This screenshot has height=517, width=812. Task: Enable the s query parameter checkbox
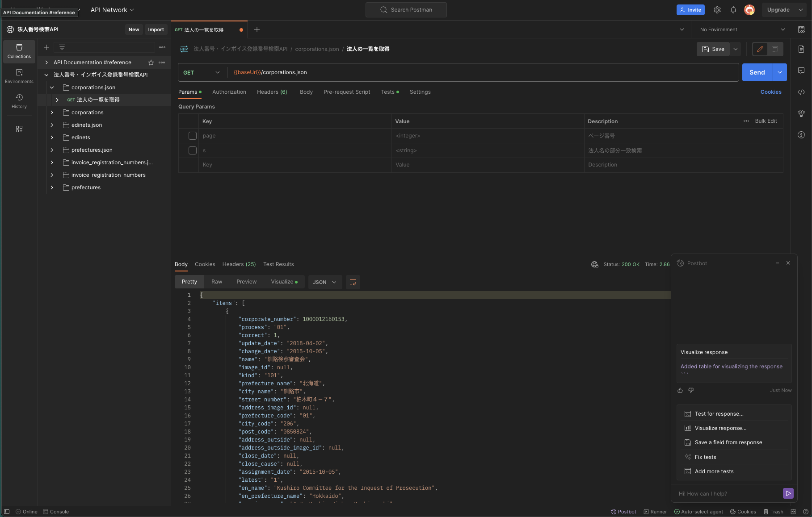(x=193, y=150)
